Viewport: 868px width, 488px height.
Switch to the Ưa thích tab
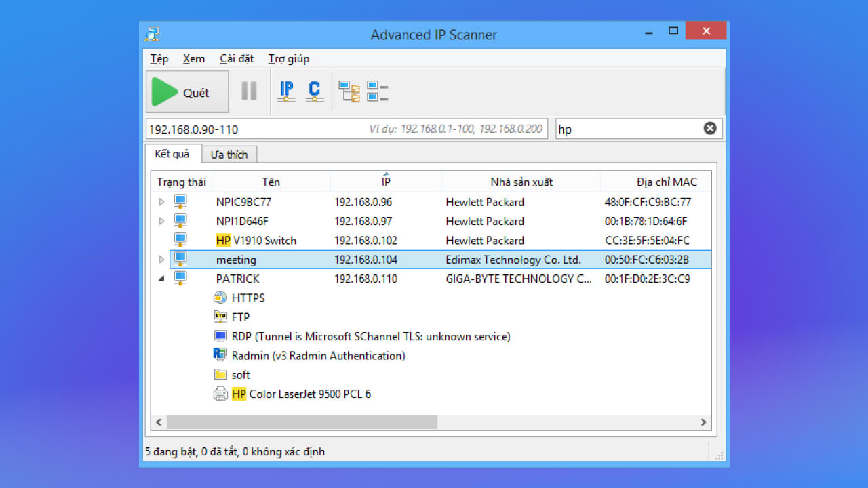(229, 155)
